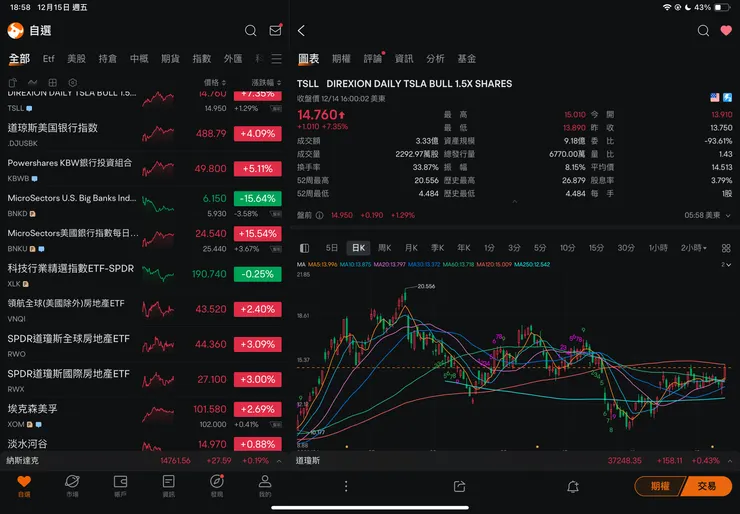Tap the blue lightning quote-level icon

point(727,97)
